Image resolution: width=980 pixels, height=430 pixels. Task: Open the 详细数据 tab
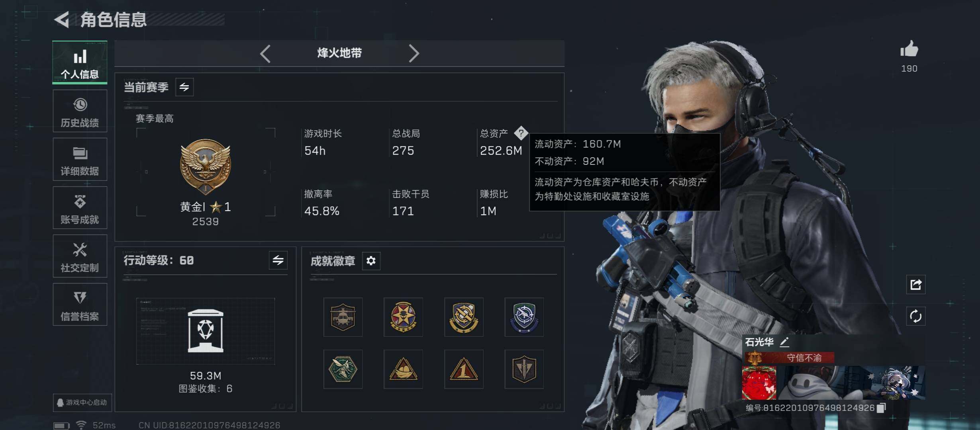tap(80, 159)
